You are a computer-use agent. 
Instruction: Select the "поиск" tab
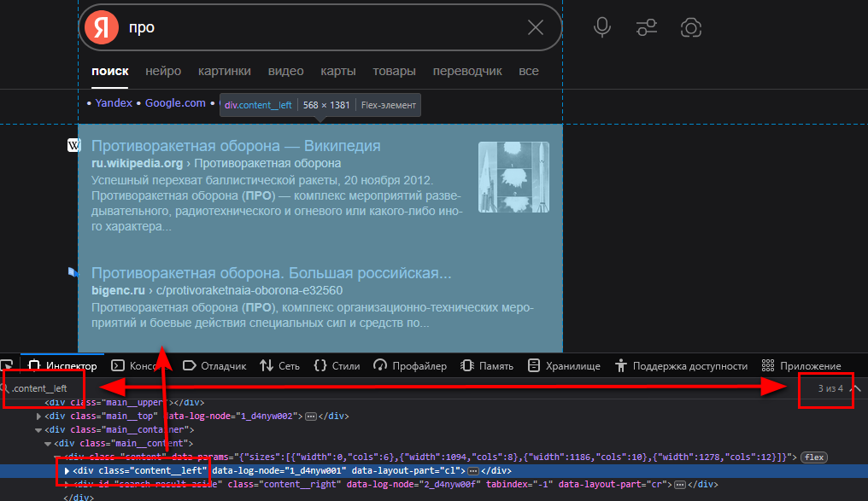coord(109,71)
